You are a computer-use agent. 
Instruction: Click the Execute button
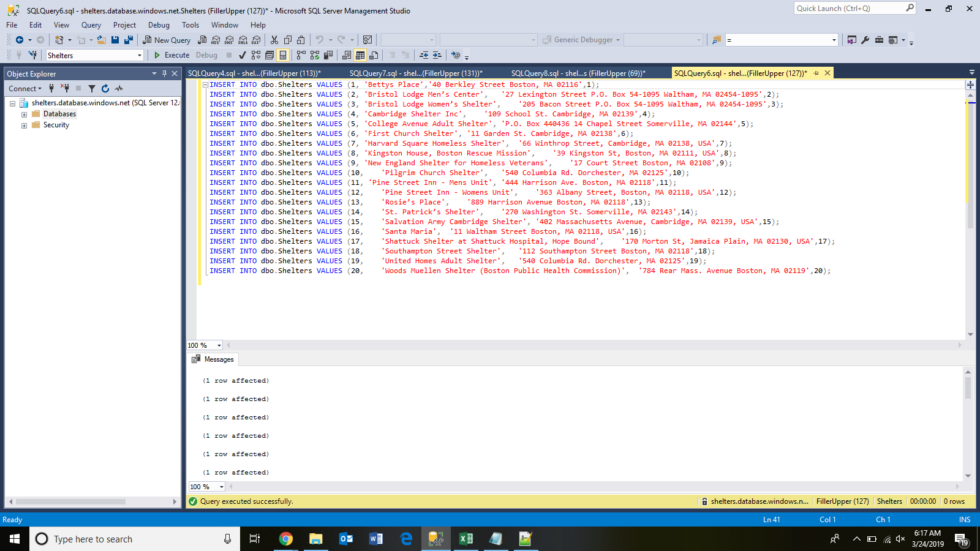click(x=171, y=55)
